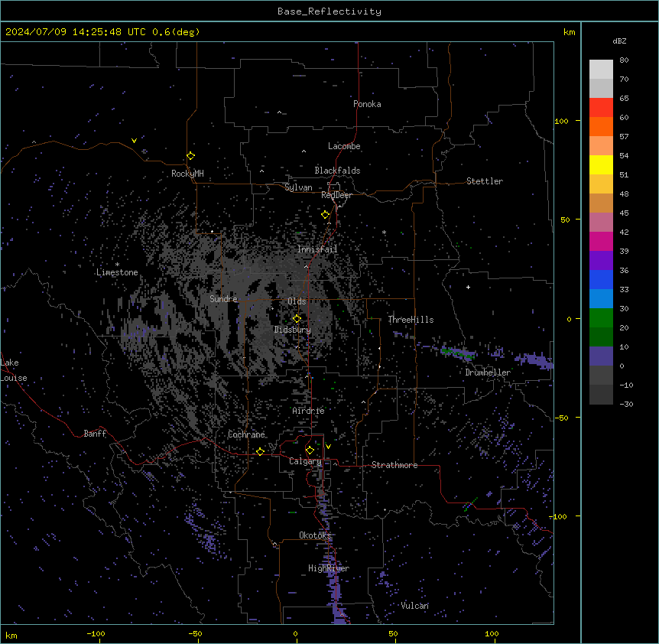659x644 pixels.
Task: Click the Lacombe town label
Action: tap(344, 146)
